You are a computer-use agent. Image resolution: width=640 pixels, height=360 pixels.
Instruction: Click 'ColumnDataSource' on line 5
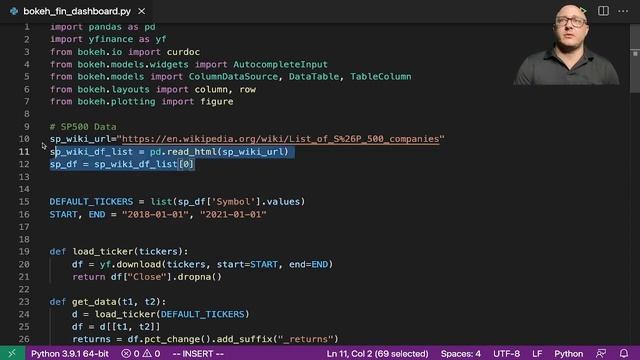(x=233, y=77)
